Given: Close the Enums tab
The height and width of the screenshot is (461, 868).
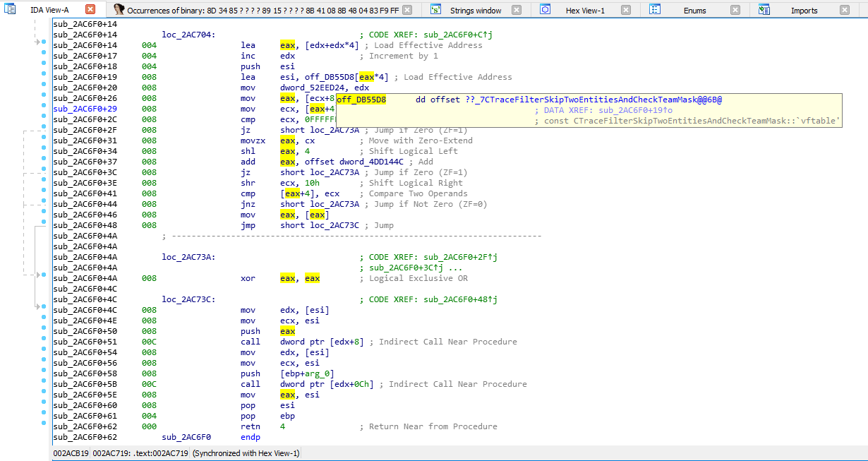Looking at the screenshot, I should pyautogui.click(x=735, y=10).
